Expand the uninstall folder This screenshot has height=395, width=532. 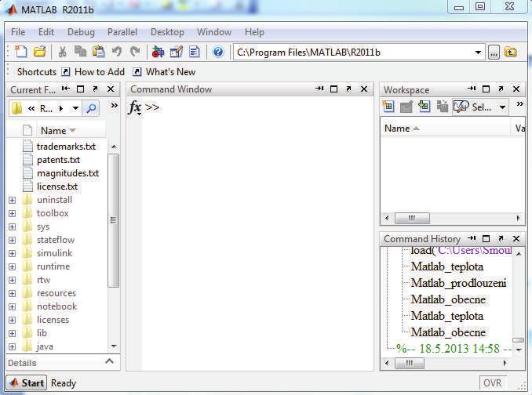[13, 200]
